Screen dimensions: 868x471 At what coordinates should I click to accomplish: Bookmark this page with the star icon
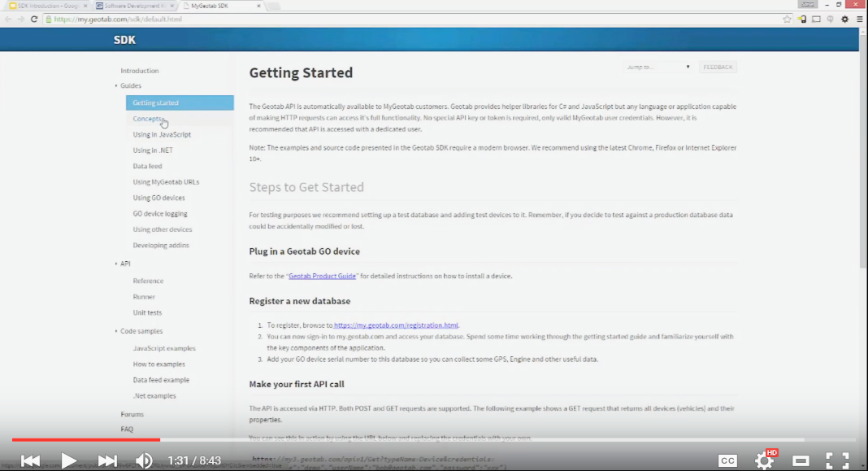(x=787, y=19)
